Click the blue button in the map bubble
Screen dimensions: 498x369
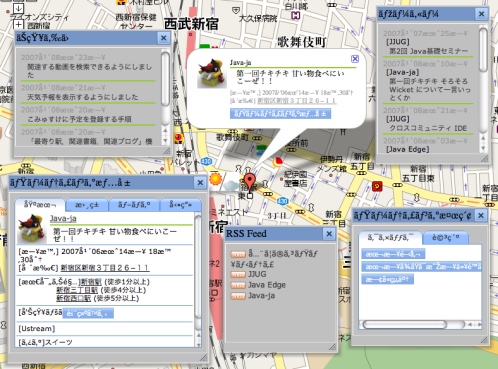[x=280, y=114]
